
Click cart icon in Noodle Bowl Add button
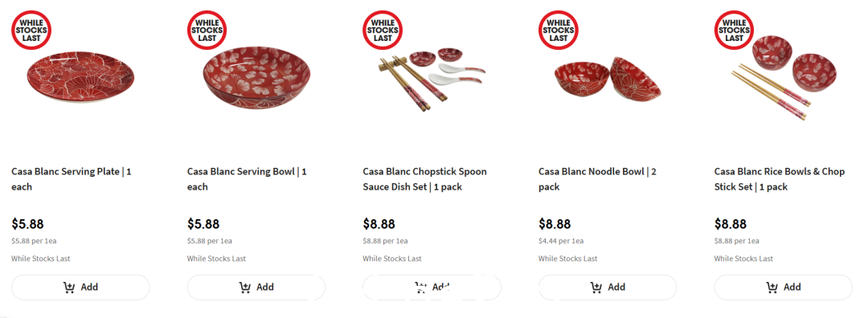[596, 287]
